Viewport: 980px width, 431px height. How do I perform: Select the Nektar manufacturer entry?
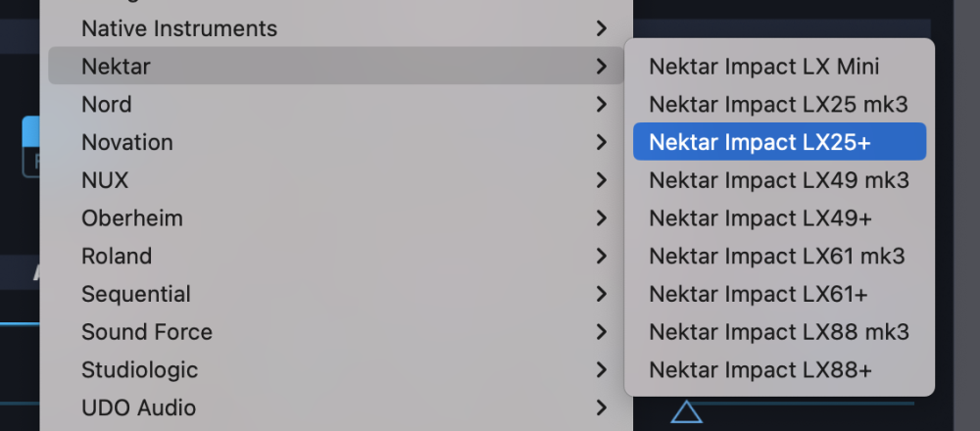116,67
